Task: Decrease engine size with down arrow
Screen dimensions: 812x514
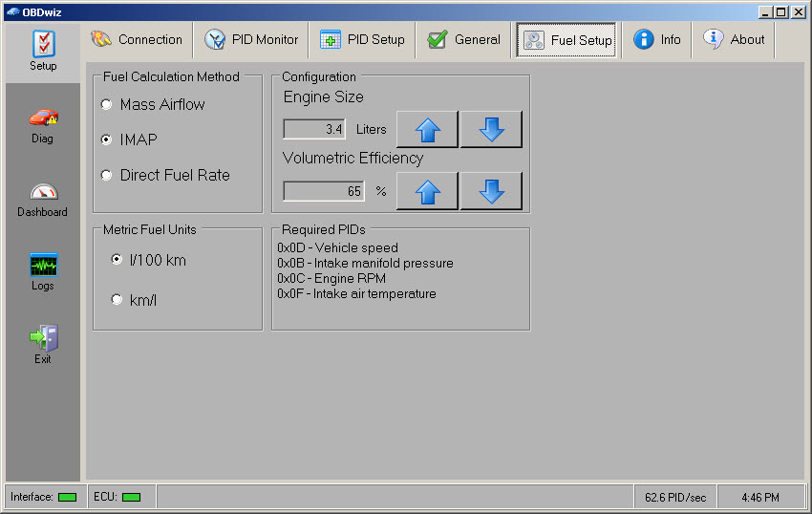Action: [x=491, y=129]
